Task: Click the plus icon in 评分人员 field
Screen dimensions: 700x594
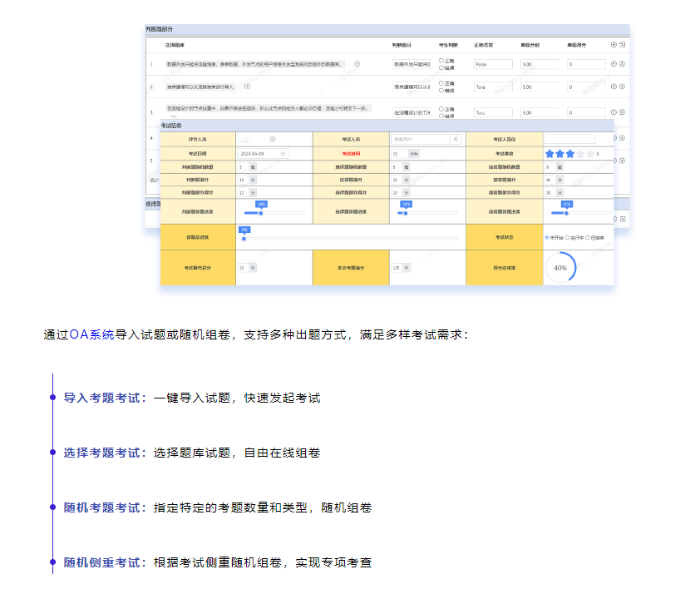Action: [273, 139]
